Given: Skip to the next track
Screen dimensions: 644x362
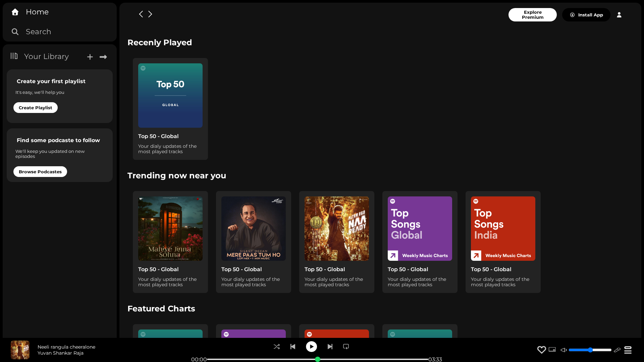Looking at the screenshot, I should pyautogui.click(x=330, y=347).
